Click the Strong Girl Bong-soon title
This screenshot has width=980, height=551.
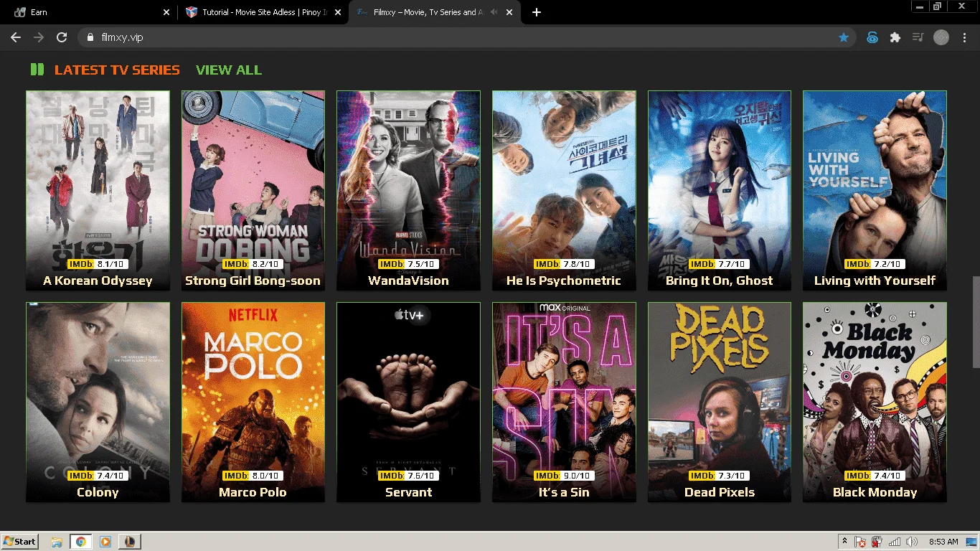[253, 281]
